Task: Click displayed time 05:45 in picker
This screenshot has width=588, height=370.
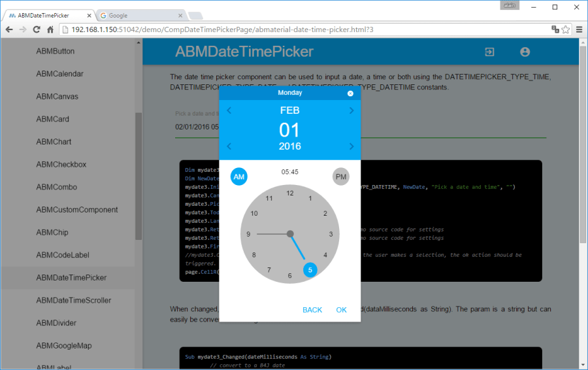Action: (x=290, y=172)
